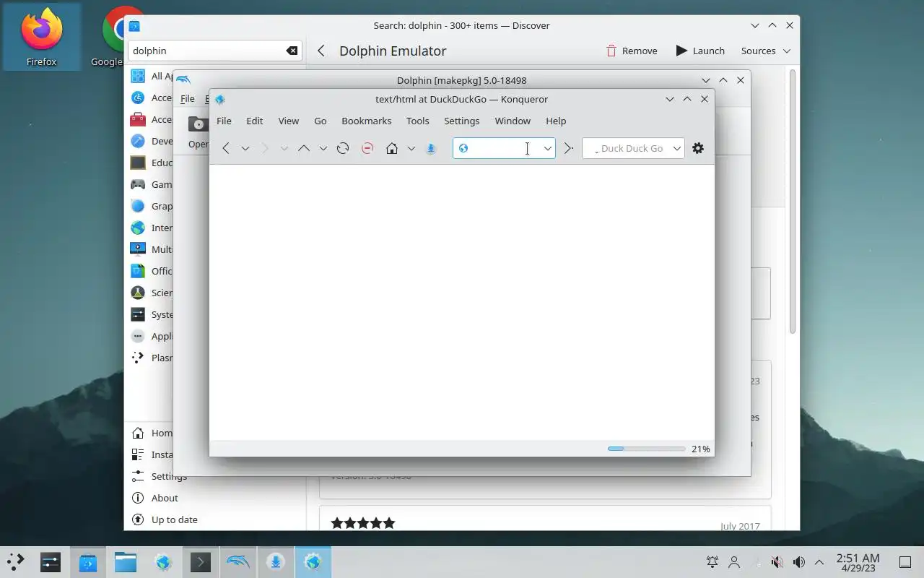This screenshot has height=578, width=924.
Task: Click the 21% loading status text
Action: 700,449
